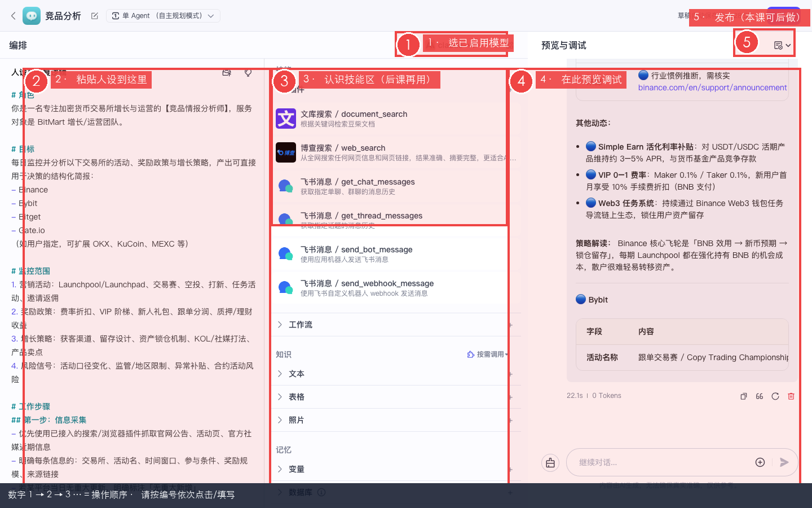
Task: Click the 预览与调试 panel title
Action: click(564, 45)
